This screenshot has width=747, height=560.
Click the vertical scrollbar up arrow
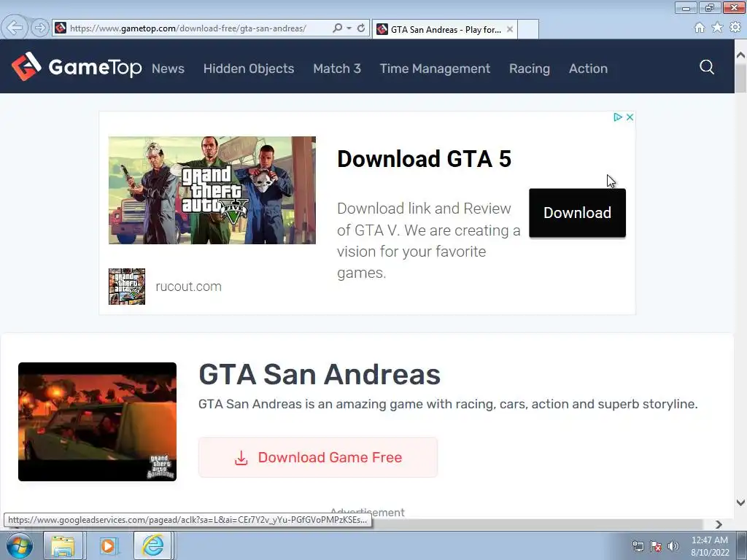coord(741,55)
